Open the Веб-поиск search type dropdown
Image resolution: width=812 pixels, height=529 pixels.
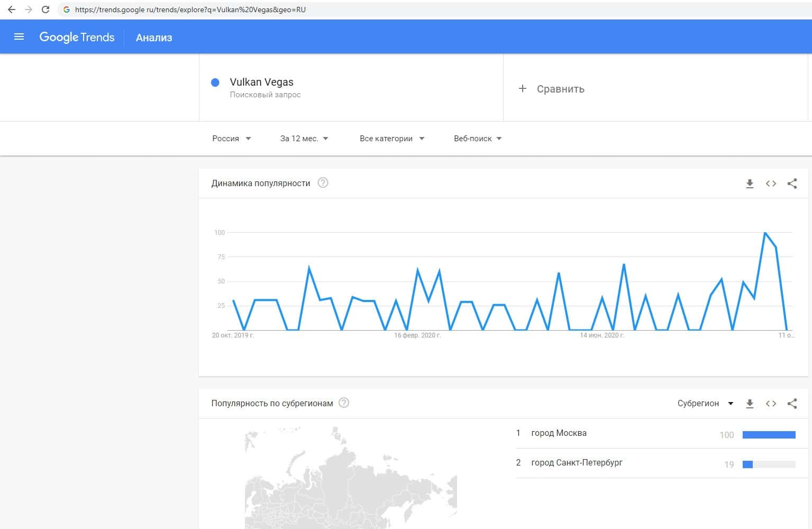point(478,139)
